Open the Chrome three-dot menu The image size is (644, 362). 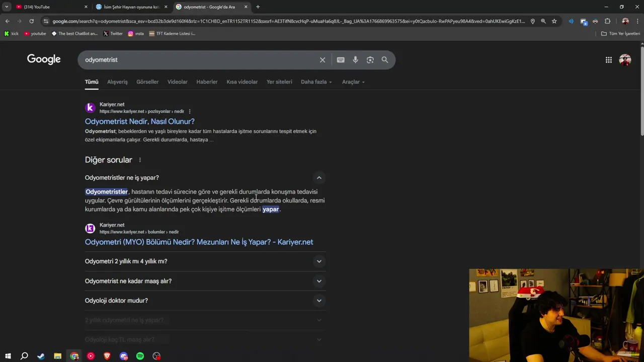pyautogui.click(x=637, y=21)
